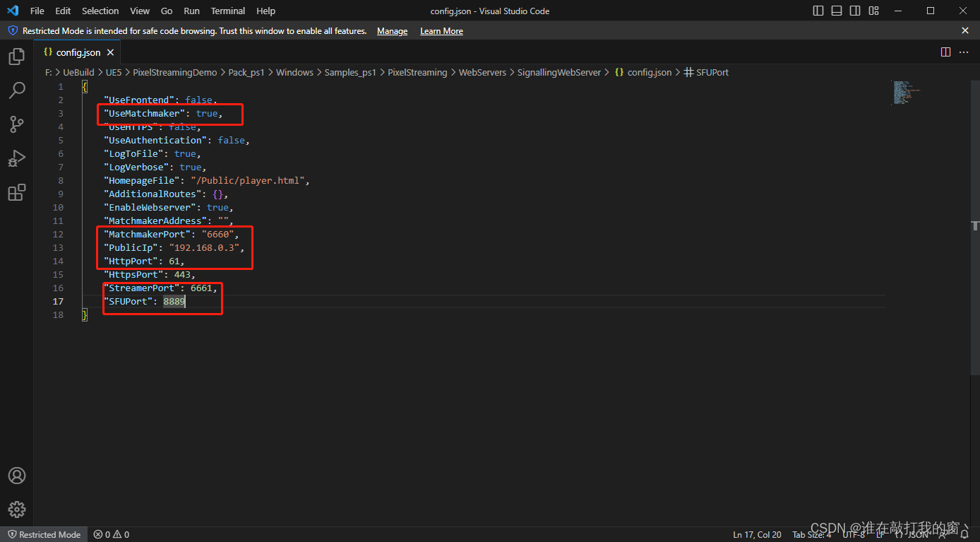Click the Learn More link
Screen dimensions: 980x542
coord(441,31)
